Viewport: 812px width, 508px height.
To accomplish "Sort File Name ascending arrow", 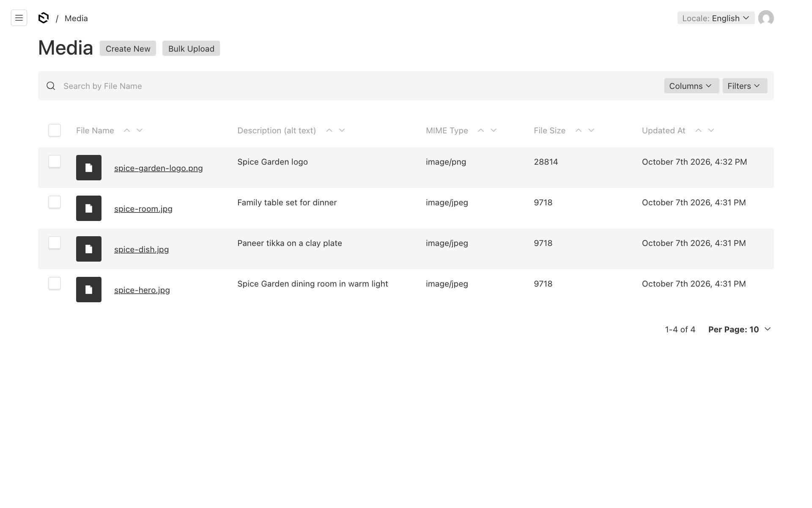I will [127, 130].
